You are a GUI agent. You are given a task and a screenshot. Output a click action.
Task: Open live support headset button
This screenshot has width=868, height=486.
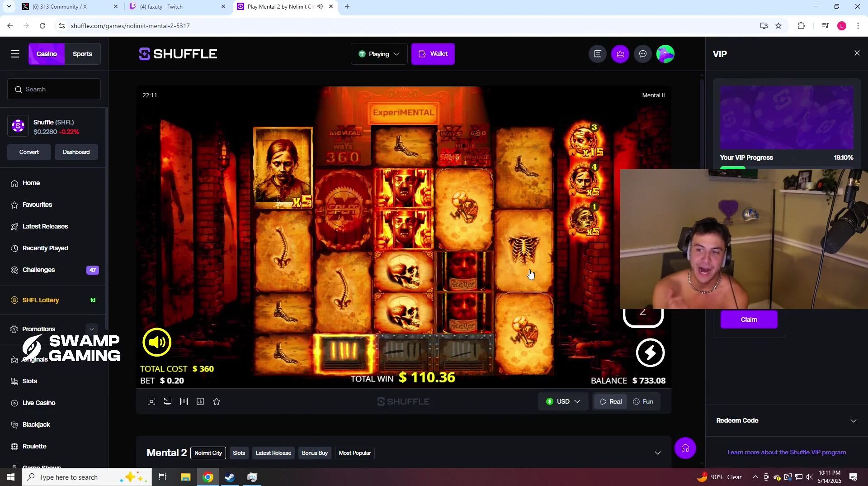coord(685,448)
